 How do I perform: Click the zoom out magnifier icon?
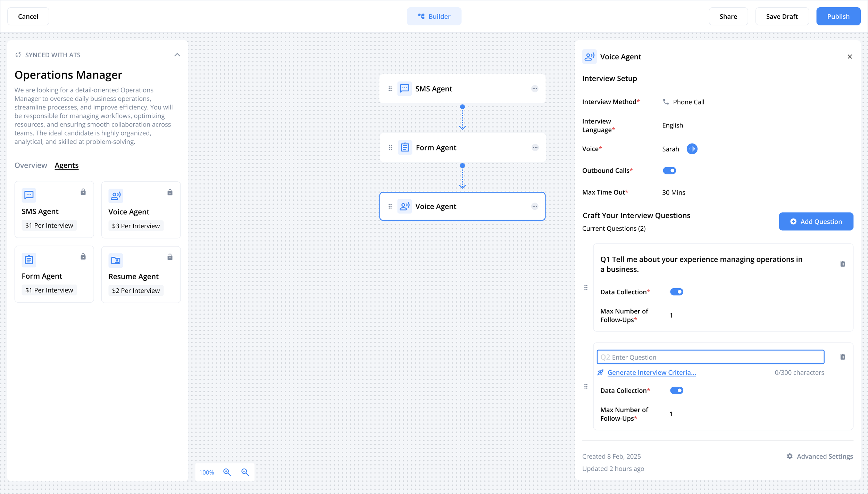[245, 472]
